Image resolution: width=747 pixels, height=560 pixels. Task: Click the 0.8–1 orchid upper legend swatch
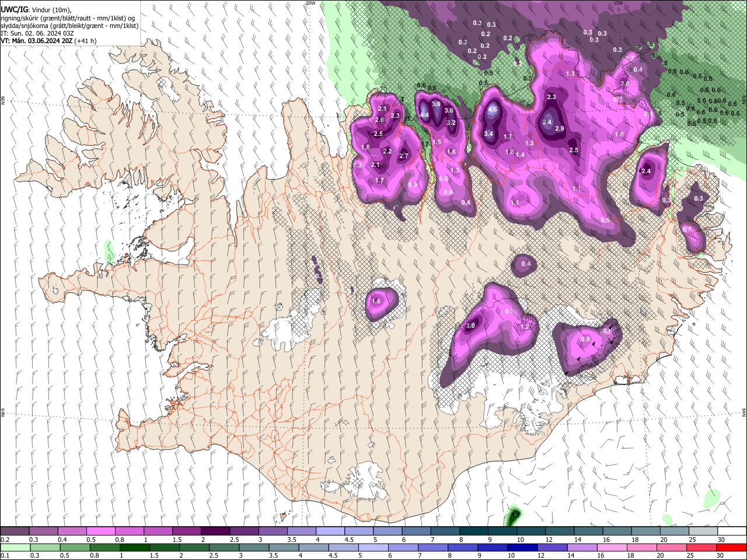129,531
